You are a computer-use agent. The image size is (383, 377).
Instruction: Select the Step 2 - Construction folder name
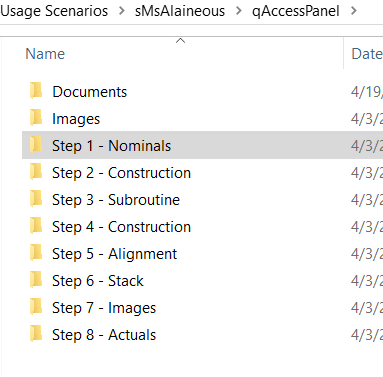point(121,173)
